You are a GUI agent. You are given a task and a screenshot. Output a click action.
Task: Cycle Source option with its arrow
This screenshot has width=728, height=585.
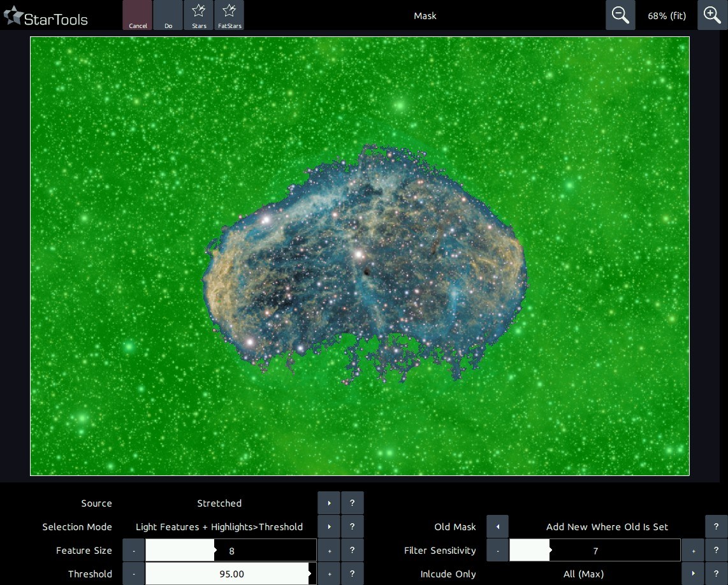329,503
